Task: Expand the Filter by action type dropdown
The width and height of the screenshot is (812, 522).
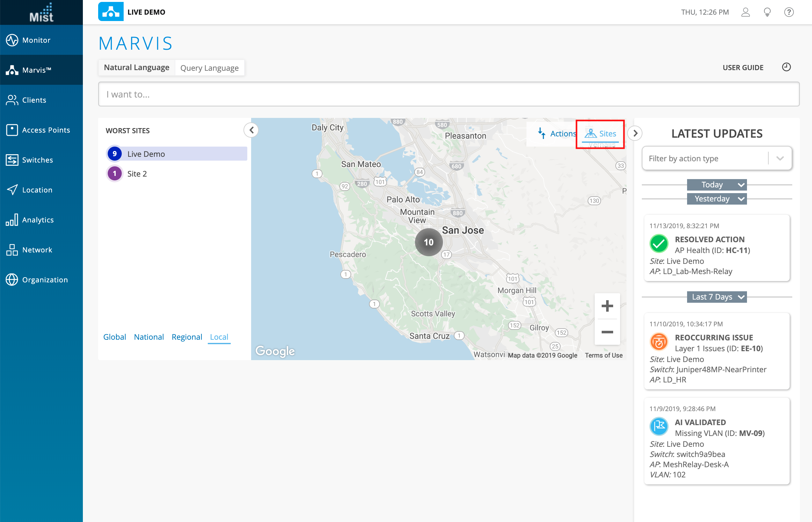Action: (780, 158)
